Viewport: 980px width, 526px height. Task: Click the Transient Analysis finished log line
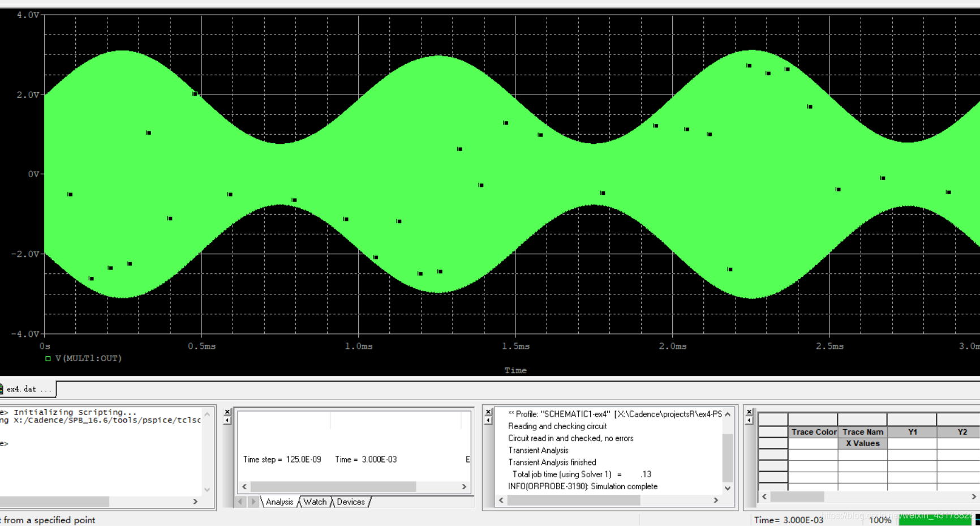pos(552,463)
